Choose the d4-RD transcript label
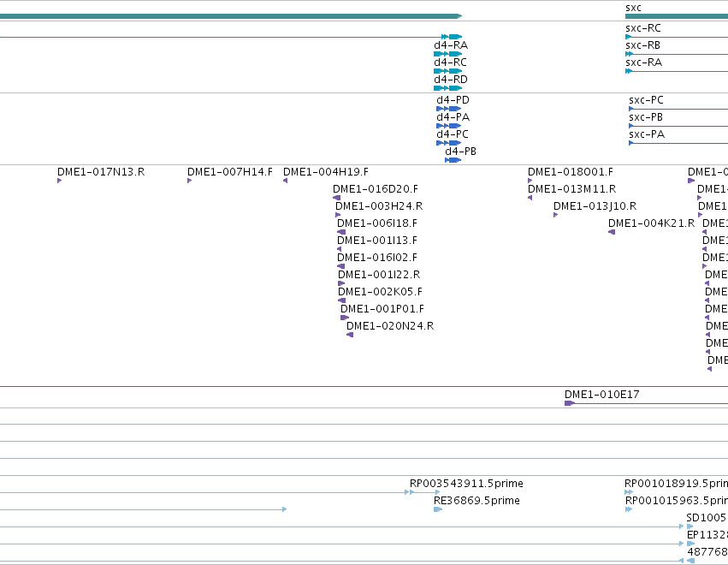This screenshot has height=565, width=728. [451, 80]
